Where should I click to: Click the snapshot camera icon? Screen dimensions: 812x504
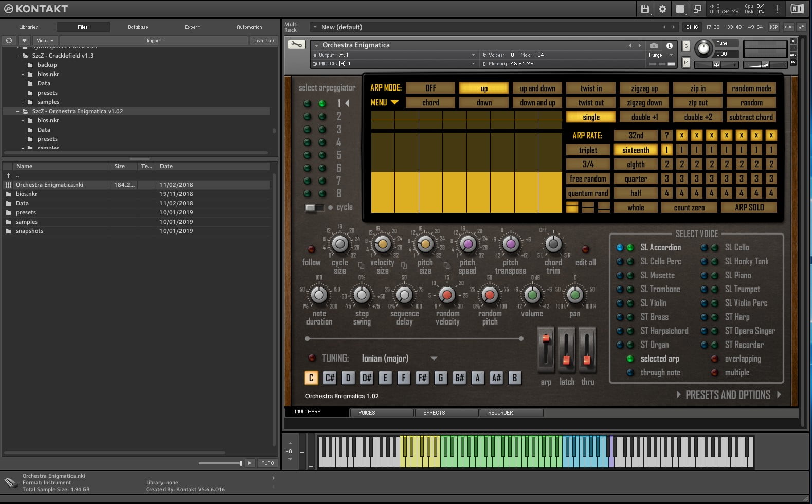(x=654, y=45)
